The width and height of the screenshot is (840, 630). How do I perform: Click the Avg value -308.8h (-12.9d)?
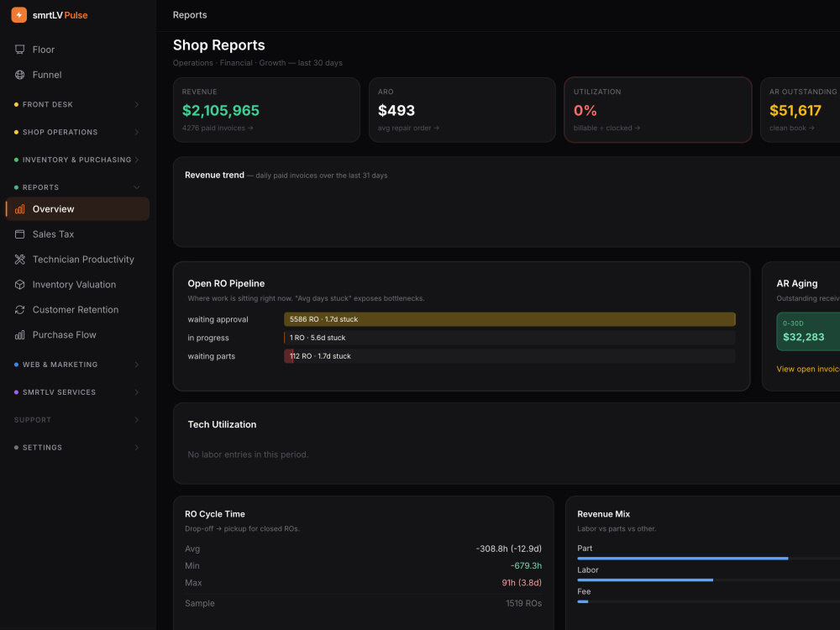pyautogui.click(x=508, y=549)
